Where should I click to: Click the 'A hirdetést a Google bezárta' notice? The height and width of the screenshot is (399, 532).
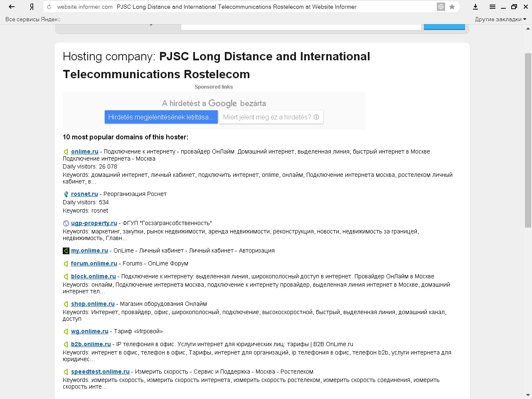tap(214, 103)
